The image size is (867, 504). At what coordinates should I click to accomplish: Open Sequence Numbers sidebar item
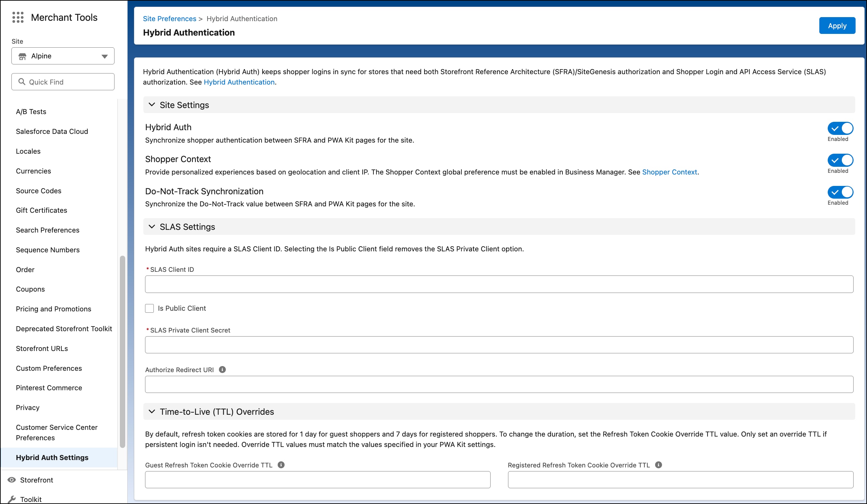pos(48,250)
